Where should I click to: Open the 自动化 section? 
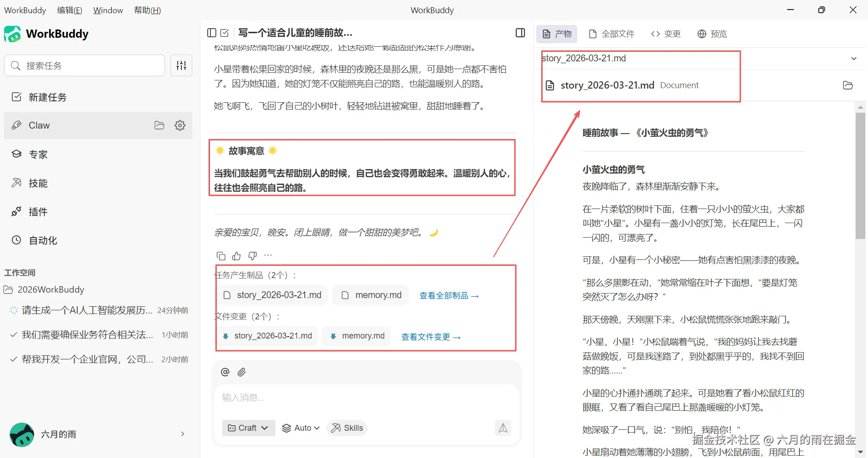coord(98,240)
